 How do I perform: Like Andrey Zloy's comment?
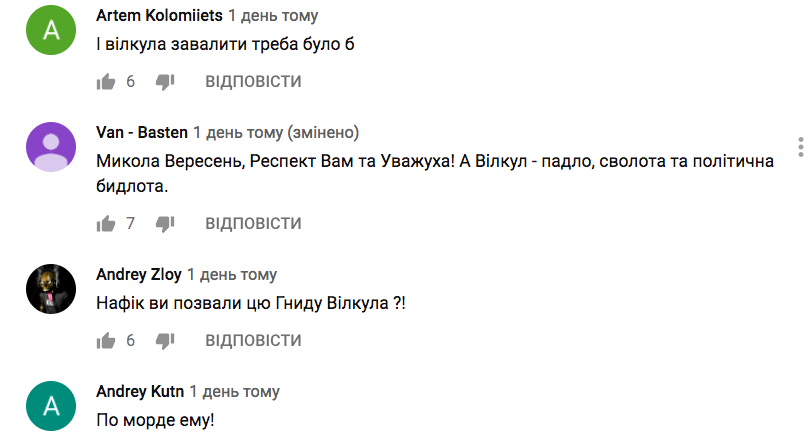[106, 340]
